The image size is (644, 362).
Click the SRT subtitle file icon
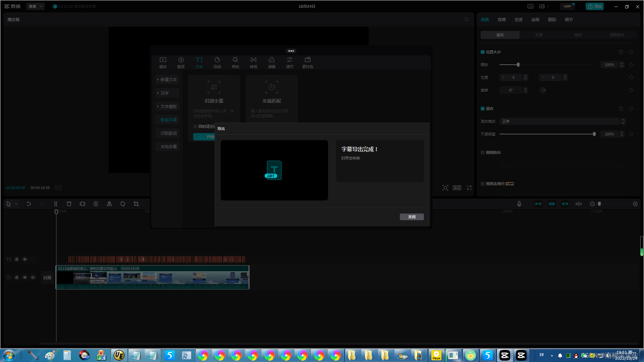pos(274,170)
